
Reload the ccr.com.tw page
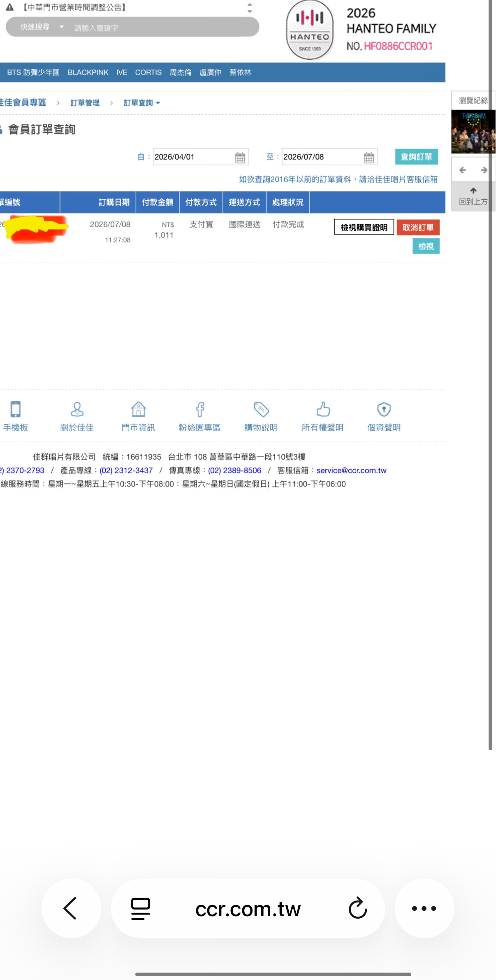pyautogui.click(x=357, y=908)
